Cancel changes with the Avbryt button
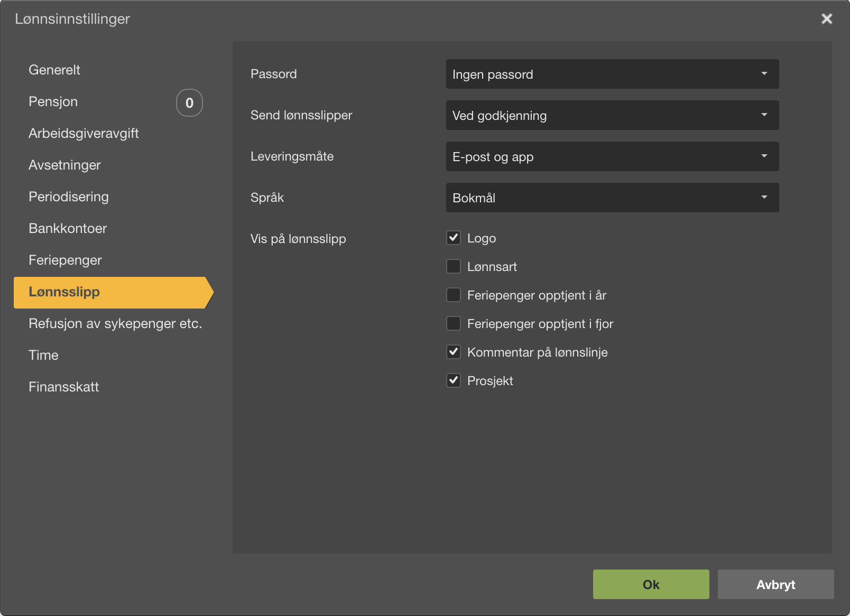This screenshot has height=616, width=850. 776,584
